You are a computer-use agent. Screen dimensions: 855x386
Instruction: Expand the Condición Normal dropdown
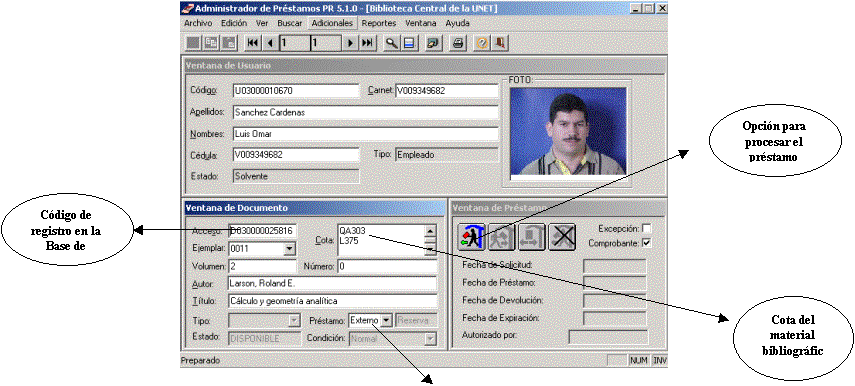point(431,339)
